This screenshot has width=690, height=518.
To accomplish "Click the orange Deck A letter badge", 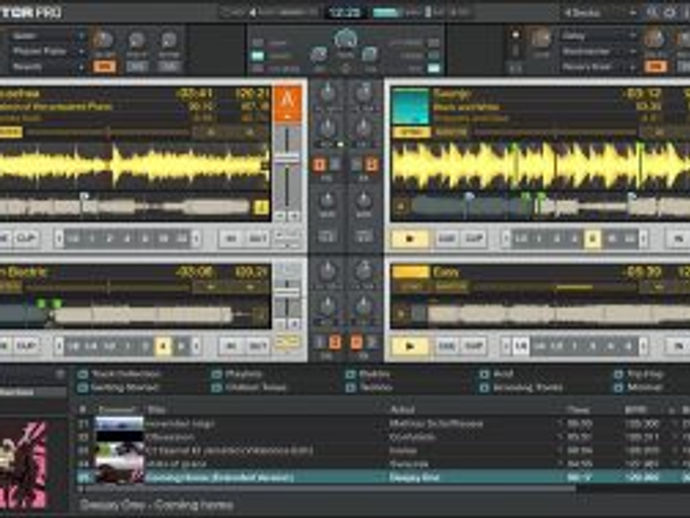I will pos(287,104).
